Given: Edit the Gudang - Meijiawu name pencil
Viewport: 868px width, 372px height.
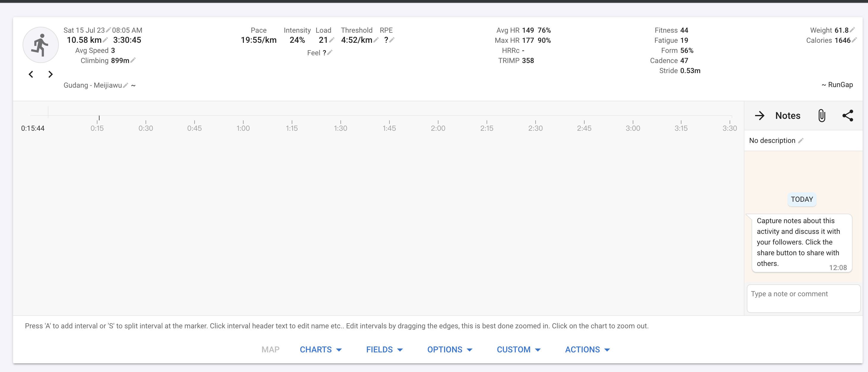Looking at the screenshot, I should tap(126, 85).
